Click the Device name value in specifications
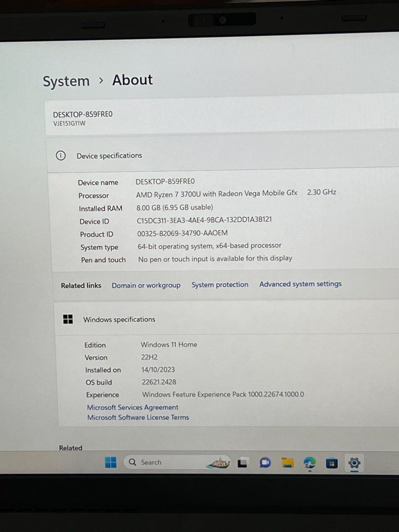 [165, 181]
